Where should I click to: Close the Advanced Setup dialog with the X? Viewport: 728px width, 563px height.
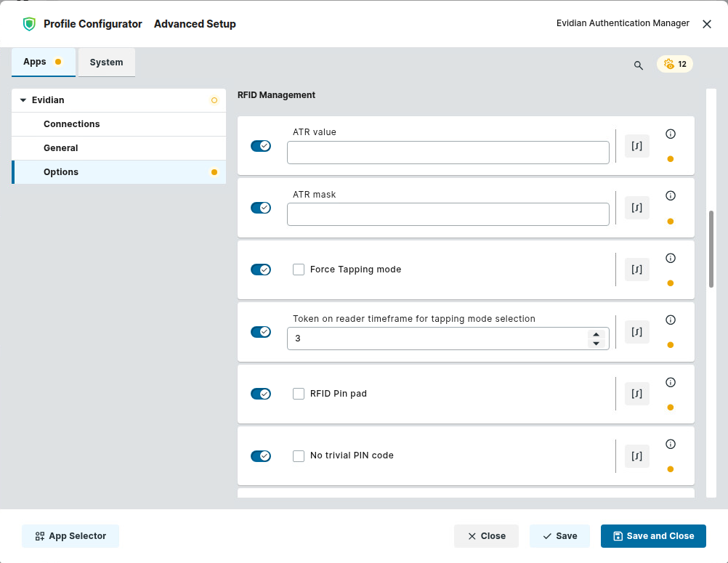(x=707, y=24)
